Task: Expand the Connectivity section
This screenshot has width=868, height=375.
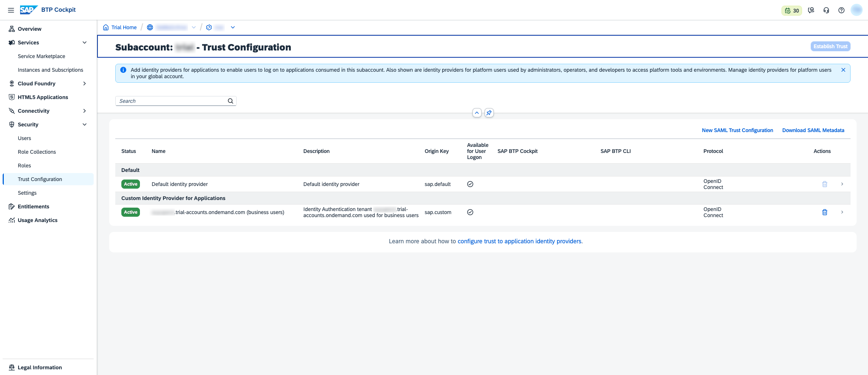Action: click(85, 111)
